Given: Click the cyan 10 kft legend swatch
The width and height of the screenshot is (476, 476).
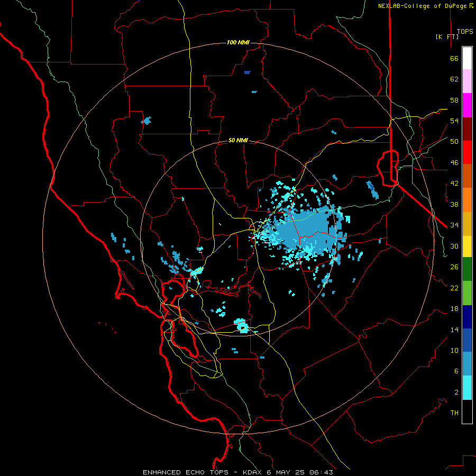Looking at the screenshot, I should tap(467, 388).
